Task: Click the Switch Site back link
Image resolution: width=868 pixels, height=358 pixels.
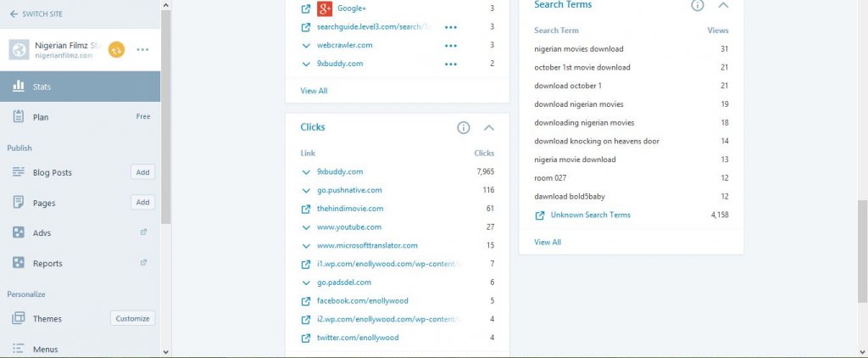Action: click(36, 14)
